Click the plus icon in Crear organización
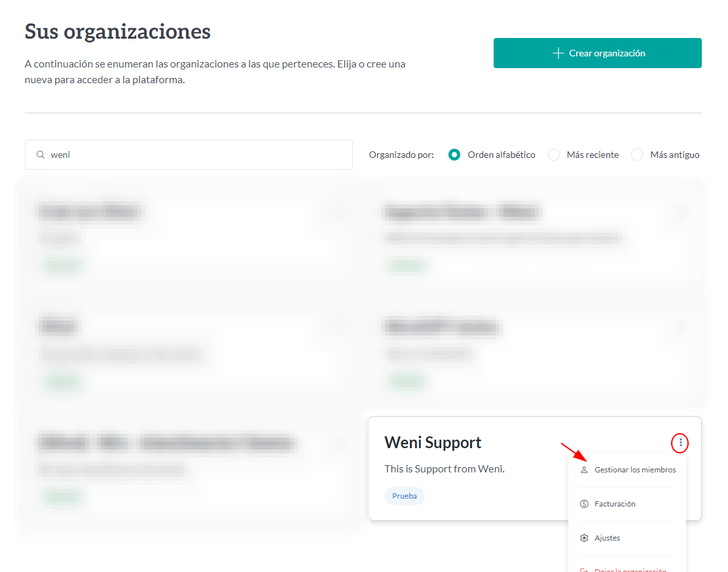Screen dimensions: 728x572 tap(558, 53)
